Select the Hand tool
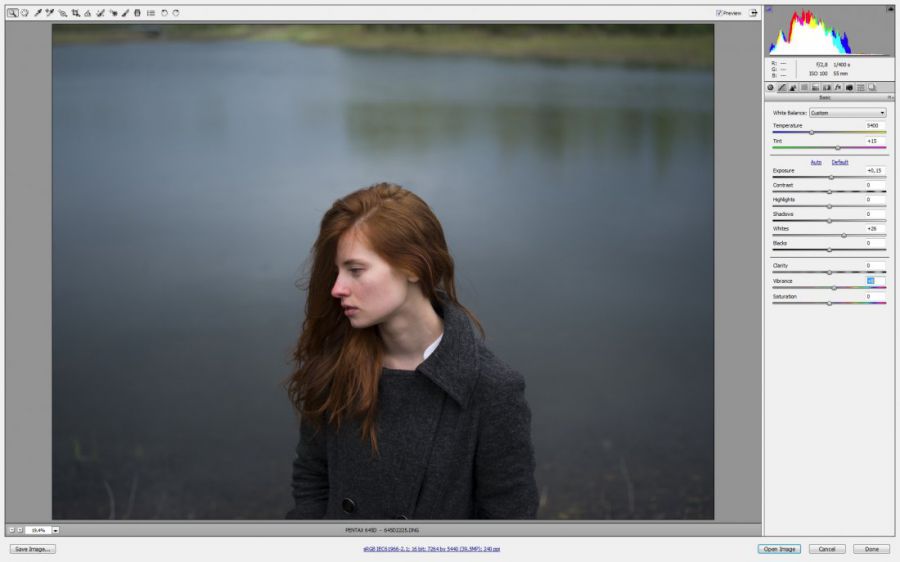This screenshot has height=562, width=900. 25,13
